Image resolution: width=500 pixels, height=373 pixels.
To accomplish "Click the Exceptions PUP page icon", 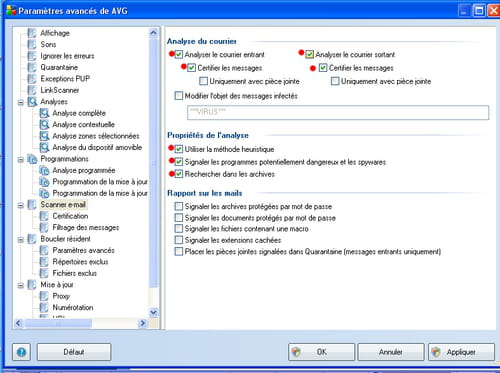I will click(x=32, y=79).
